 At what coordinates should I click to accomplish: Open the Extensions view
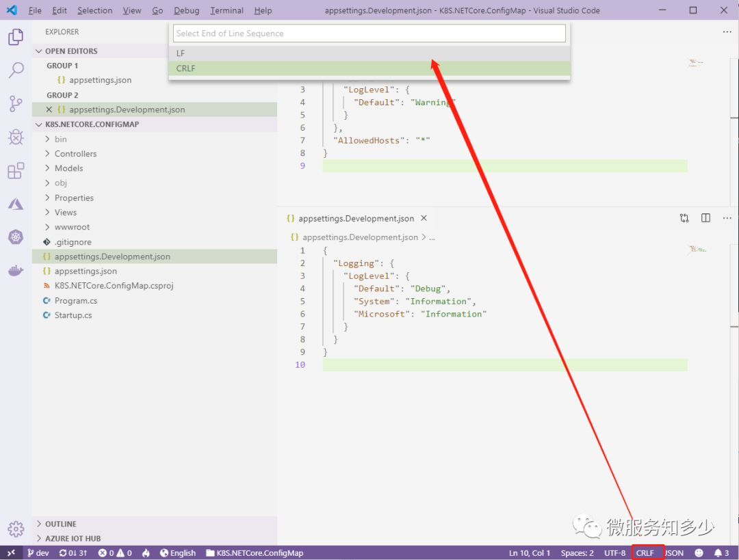(16, 170)
